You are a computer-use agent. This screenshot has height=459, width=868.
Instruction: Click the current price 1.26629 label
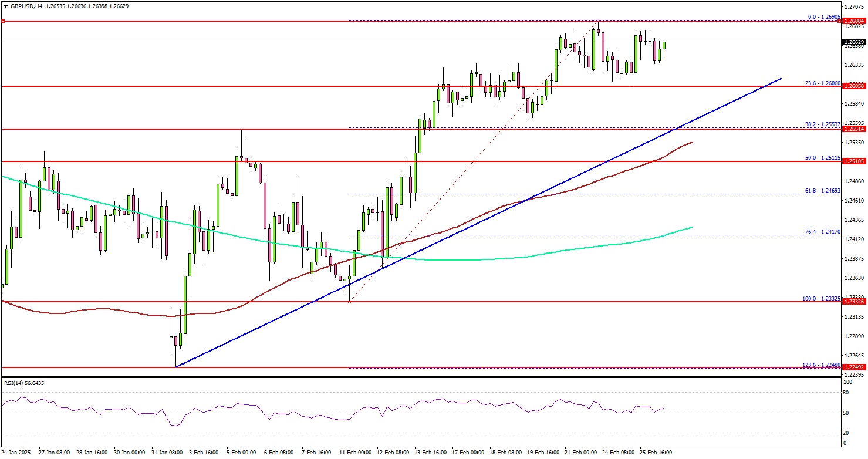(x=855, y=42)
